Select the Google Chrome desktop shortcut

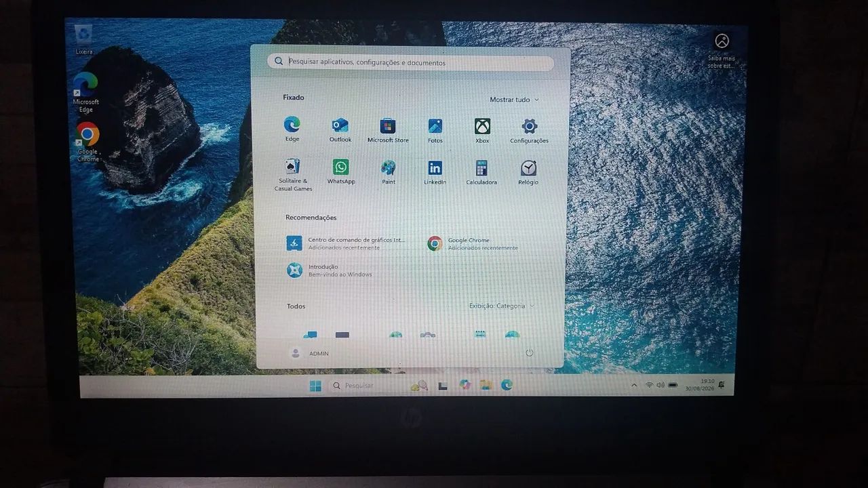[87, 142]
